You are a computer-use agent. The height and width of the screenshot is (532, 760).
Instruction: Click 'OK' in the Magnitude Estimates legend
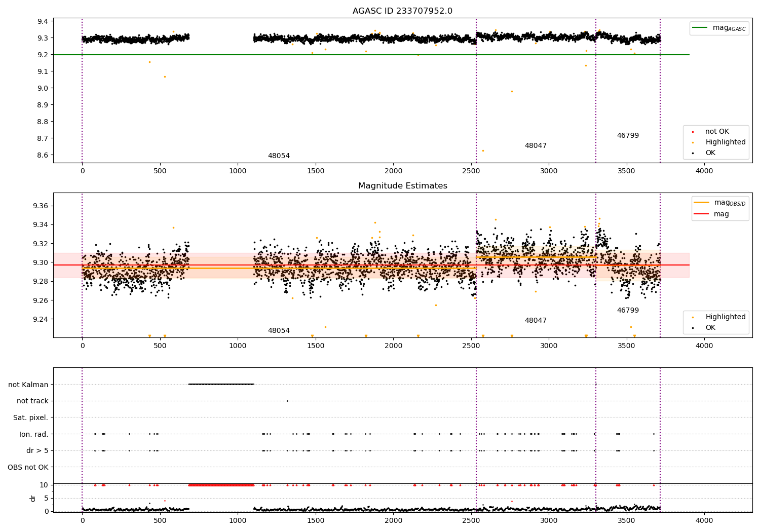click(710, 328)
